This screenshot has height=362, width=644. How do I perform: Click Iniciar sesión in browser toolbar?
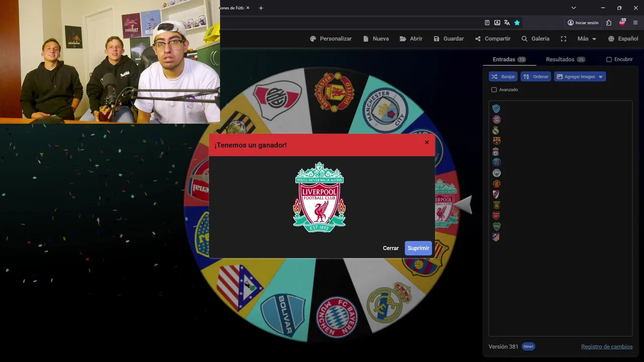(x=583, y=23)
